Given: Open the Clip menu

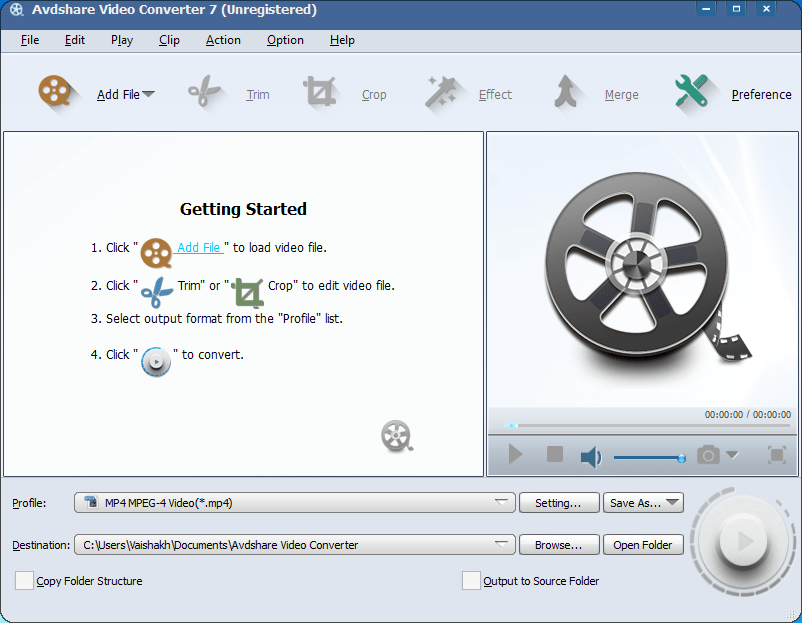Looking at the screenshot, I should point(168,40).
